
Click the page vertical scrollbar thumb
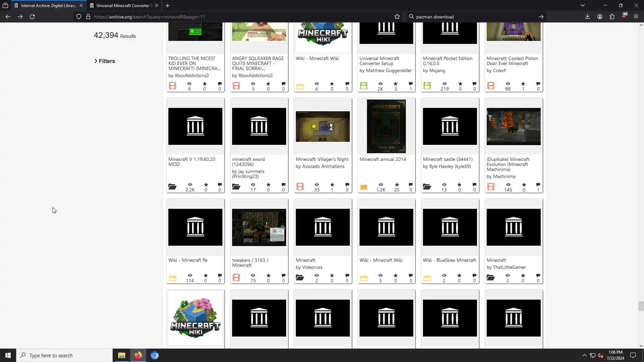(641, 306)
